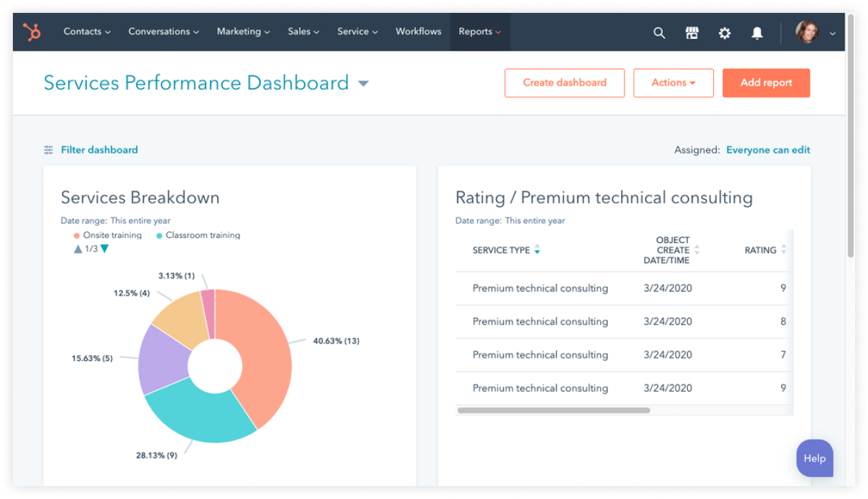868x499 pixels.
Task: Expand the dashboard title dropdown caret
Action: pos(364,83)
